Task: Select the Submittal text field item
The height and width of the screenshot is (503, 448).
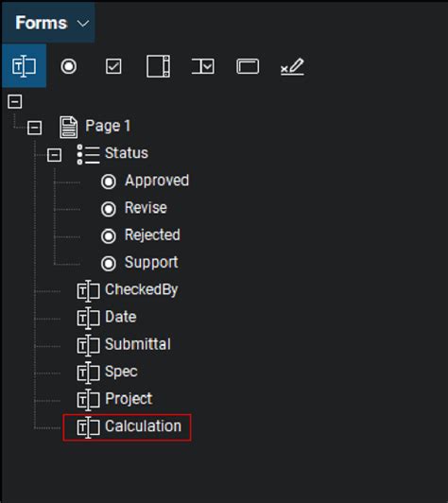Action: tap(124, 345)
